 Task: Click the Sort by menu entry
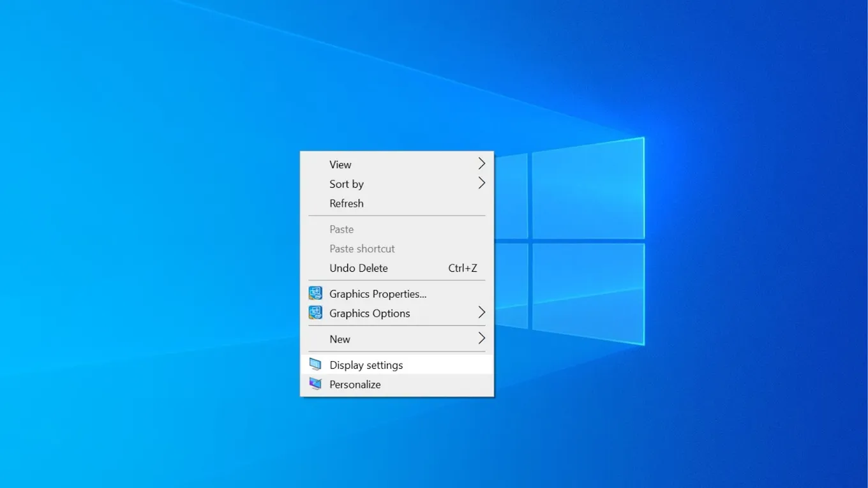347,184
